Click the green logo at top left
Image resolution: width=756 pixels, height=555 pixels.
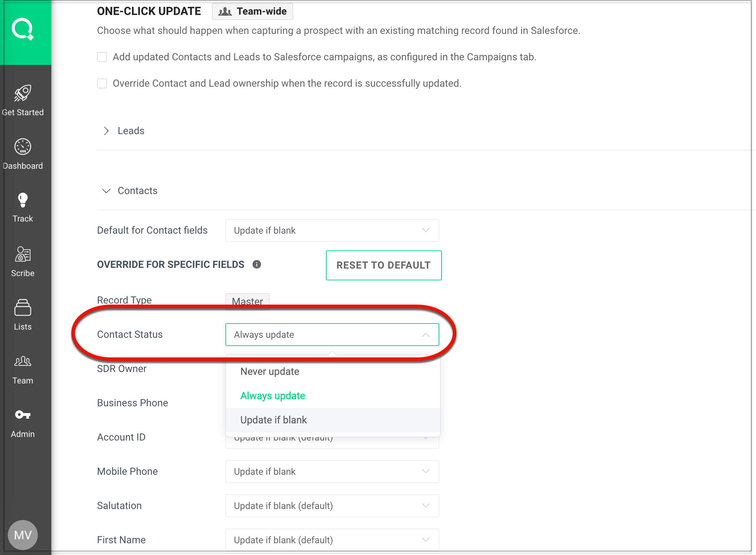[x=22, y=29]
